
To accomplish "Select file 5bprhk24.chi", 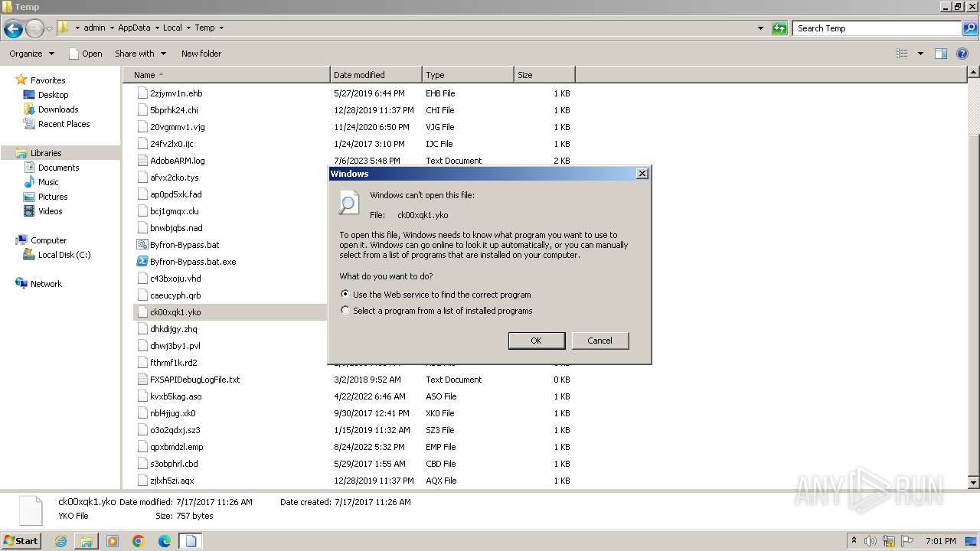I will click(174, 110).
